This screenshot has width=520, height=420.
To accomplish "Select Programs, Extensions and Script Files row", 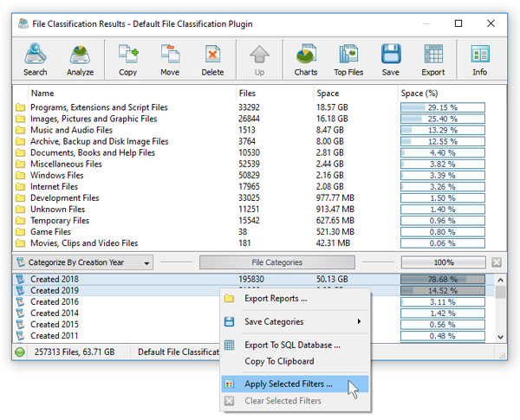I will [260, 107].
